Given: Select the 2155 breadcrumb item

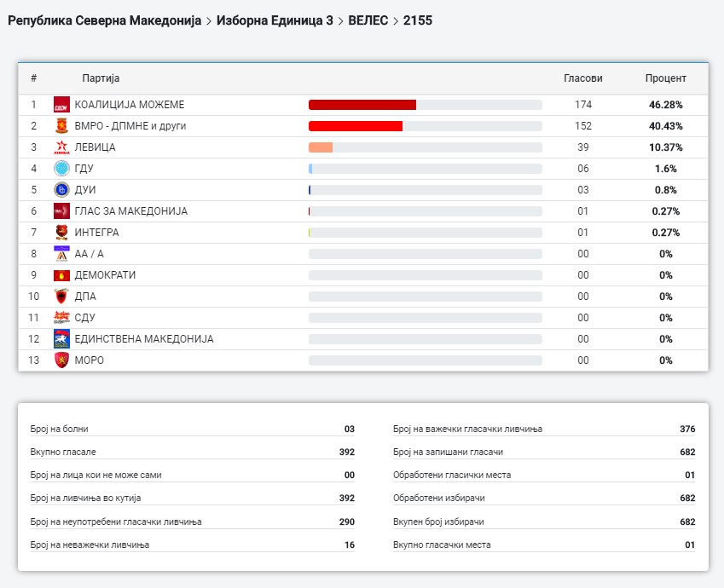Looking at the screenshot, I should point(418,20).
